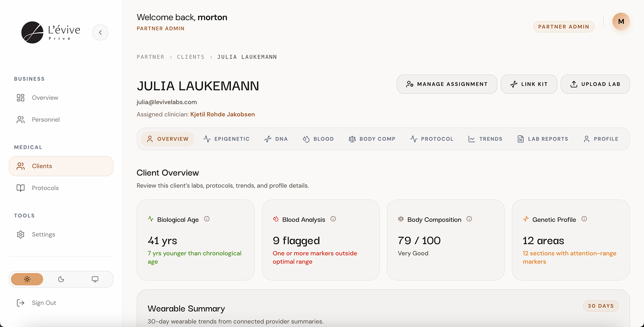Select system theme monitor toggle
This screenshot has width=644, height=327.
coord(95,279)
